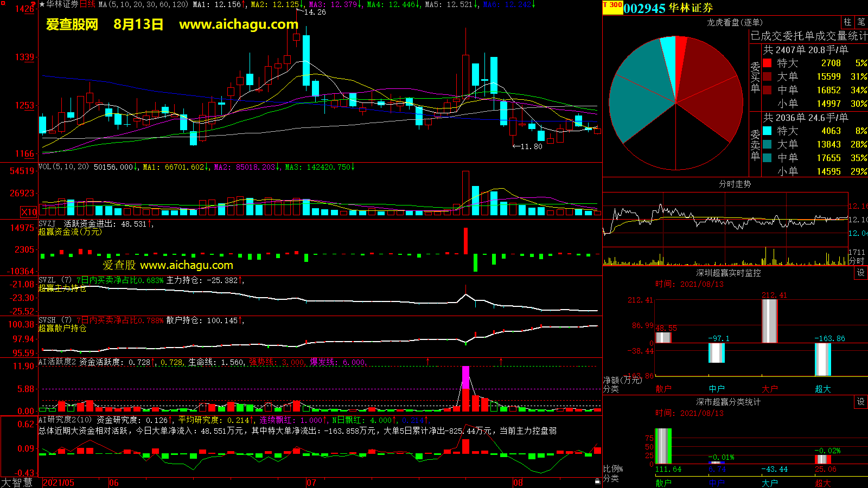The image size is (868, 488).
Task: Click the bright red 特大 buy-order swatch
Action: tap(767, 63)
